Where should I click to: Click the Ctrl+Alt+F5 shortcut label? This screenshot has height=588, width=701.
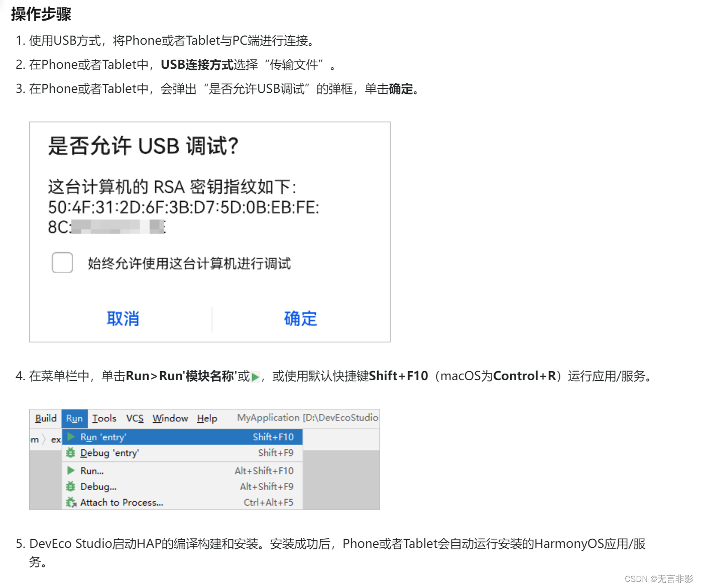click(269, 502)
